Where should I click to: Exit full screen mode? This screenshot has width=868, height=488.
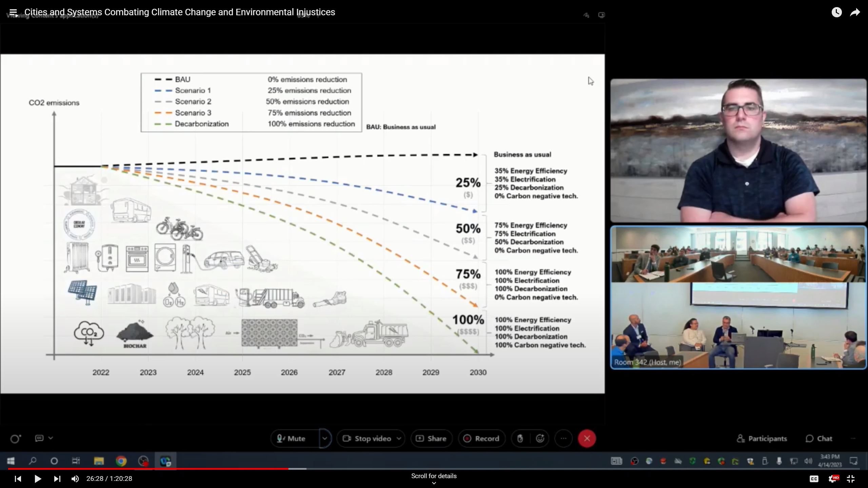click(851, 479)
